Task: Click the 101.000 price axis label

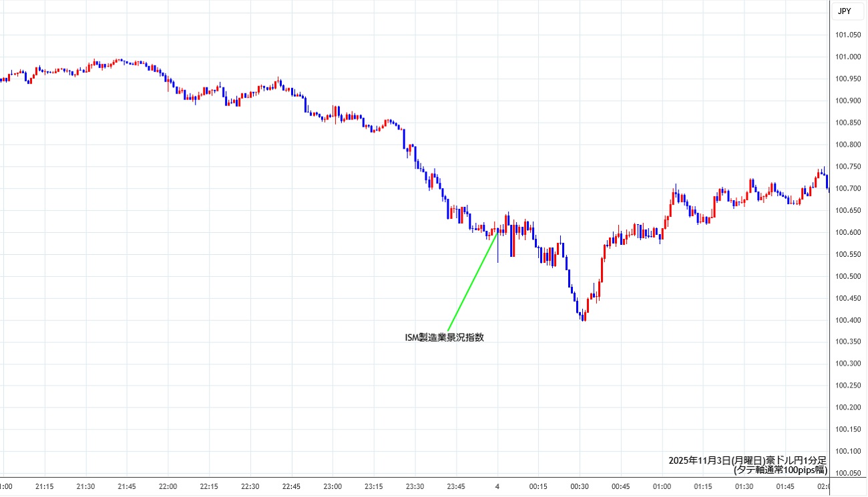Action: [847, 57]
